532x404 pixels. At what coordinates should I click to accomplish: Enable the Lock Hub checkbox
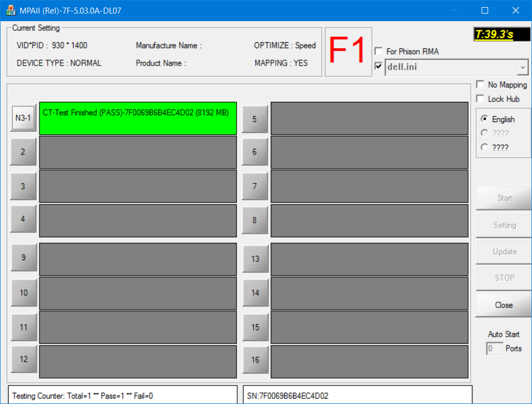coord(479,99)
